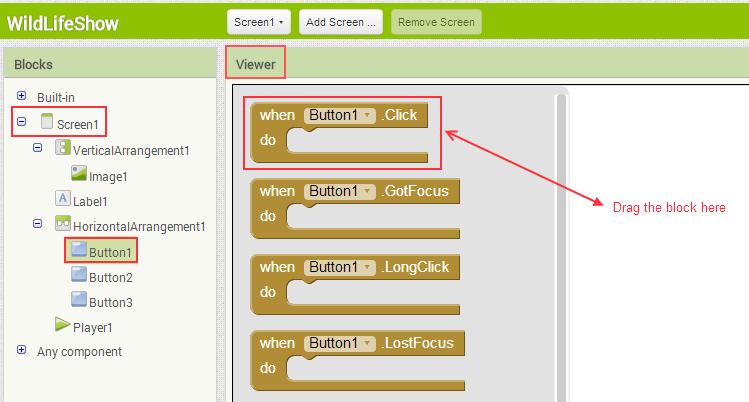Click the Label1 text icon

click(x=62, y=199)
